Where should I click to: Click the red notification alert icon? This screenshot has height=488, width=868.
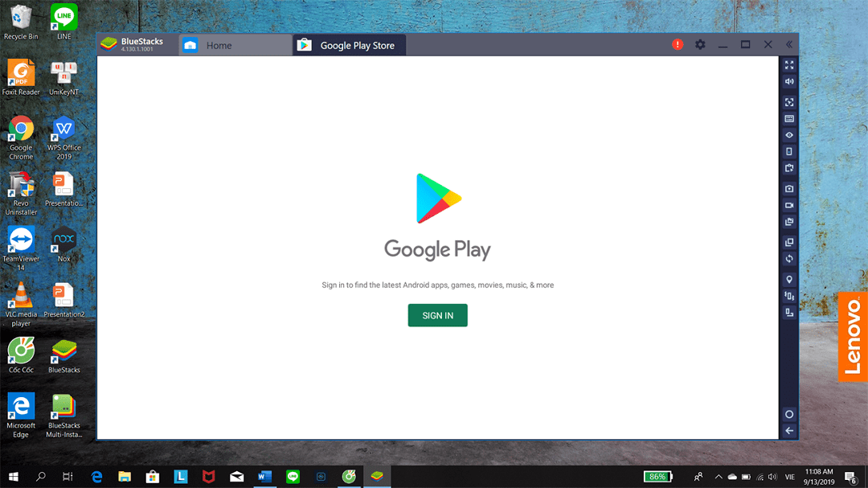tap(678, 45)
